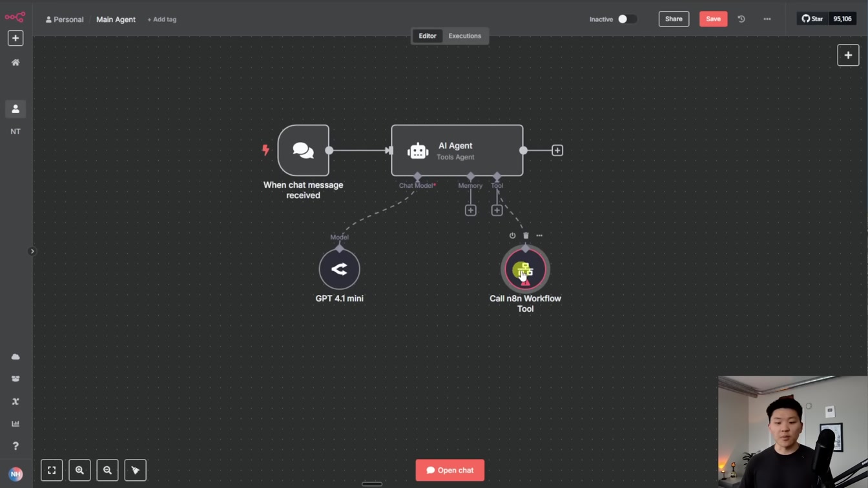
Task: Add a Memory sub-node to the agent
Action: click(x=471, y=210)
